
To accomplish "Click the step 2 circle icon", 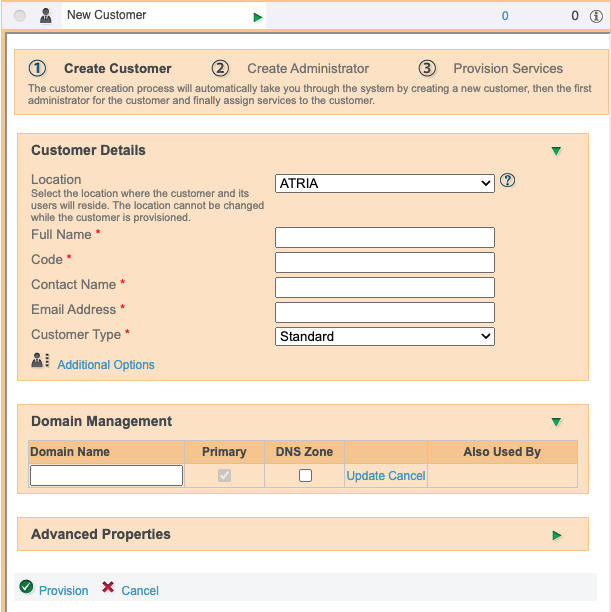I will click(220, 68).
